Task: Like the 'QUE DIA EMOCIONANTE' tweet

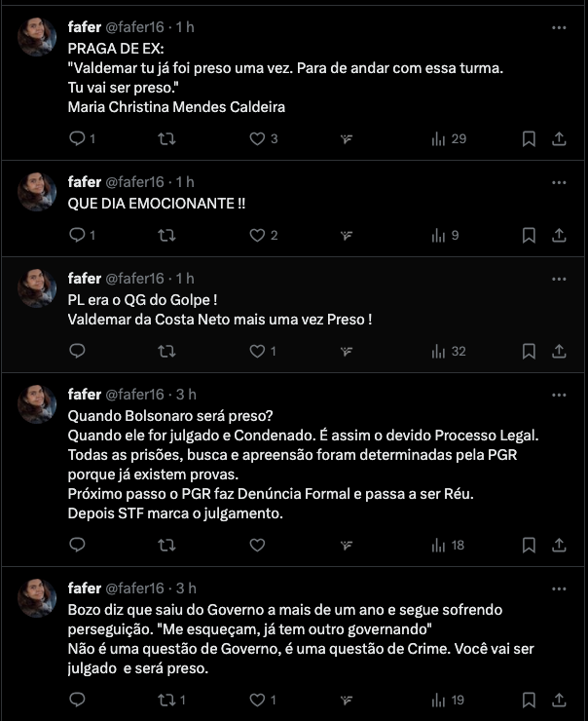Action: point(257,235)
